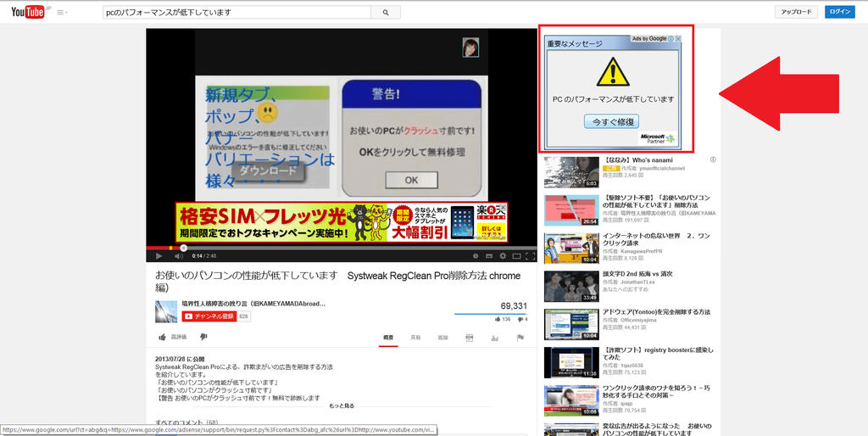
Task: Click the yellow warning triangle in ad
Action: pyautogui.click(x=612, y=72)
